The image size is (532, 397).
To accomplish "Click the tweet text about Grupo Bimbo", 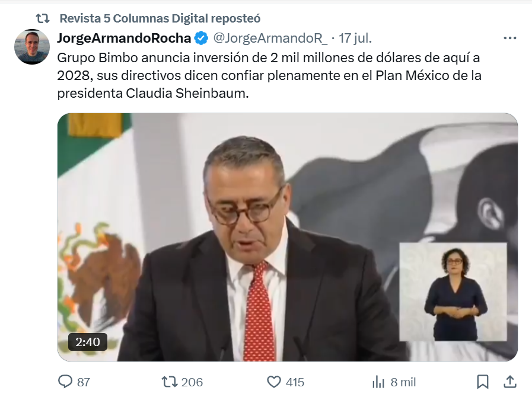I will 269,75.
